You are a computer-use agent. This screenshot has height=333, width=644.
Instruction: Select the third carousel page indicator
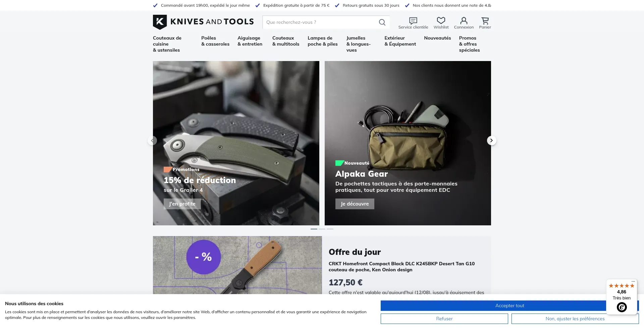[330, 229]
